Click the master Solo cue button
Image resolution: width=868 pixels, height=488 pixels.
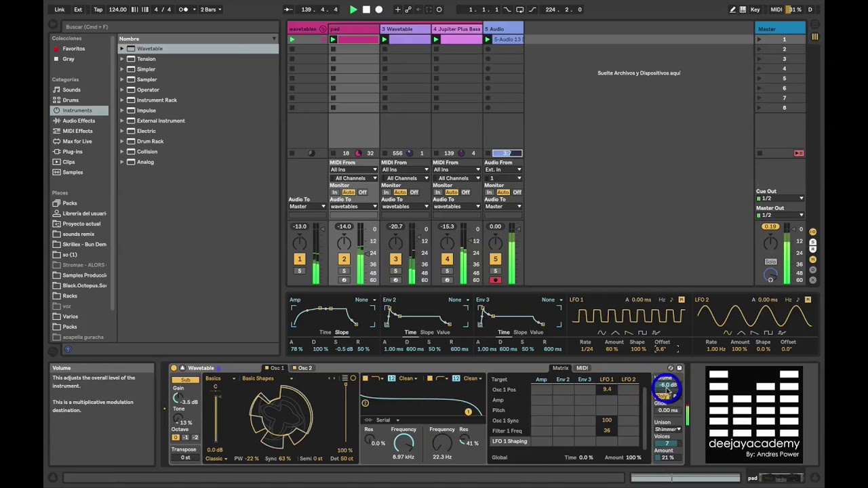(770, 262)
